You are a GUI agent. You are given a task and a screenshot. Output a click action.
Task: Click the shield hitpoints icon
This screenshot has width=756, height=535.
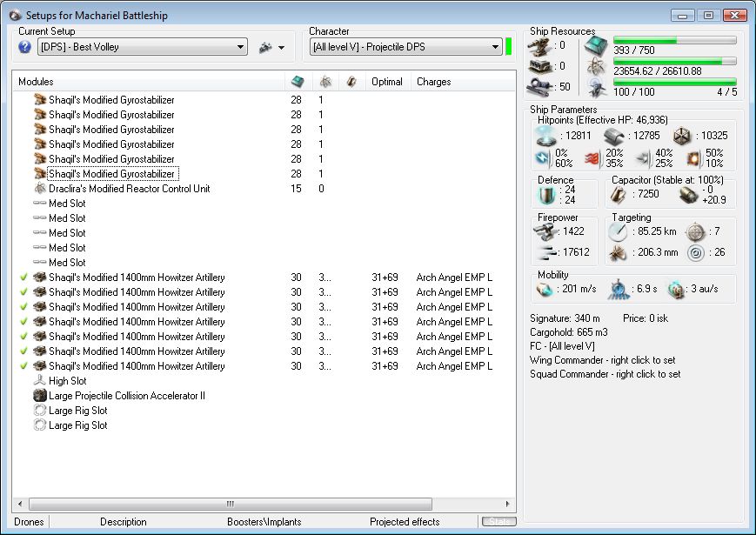point(546,136)
